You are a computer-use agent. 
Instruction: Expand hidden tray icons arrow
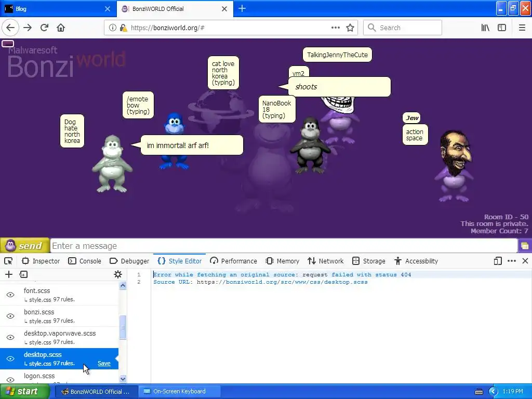493,392
